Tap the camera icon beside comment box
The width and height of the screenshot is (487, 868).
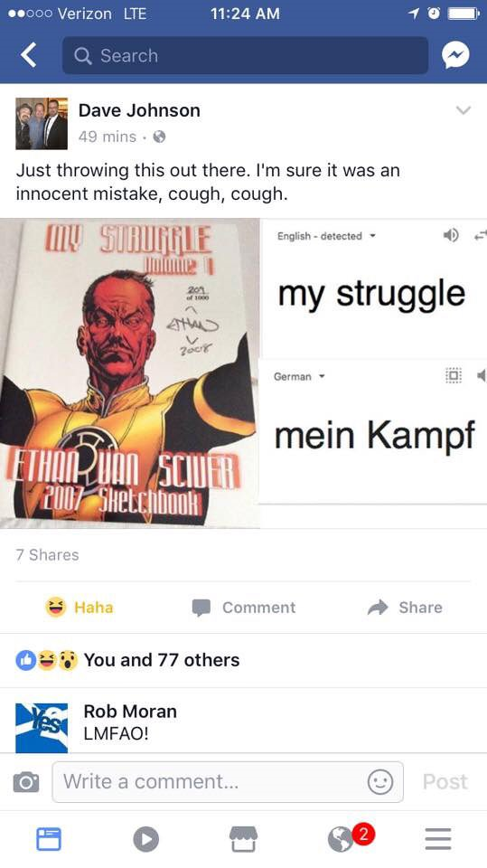click(26, 782)
